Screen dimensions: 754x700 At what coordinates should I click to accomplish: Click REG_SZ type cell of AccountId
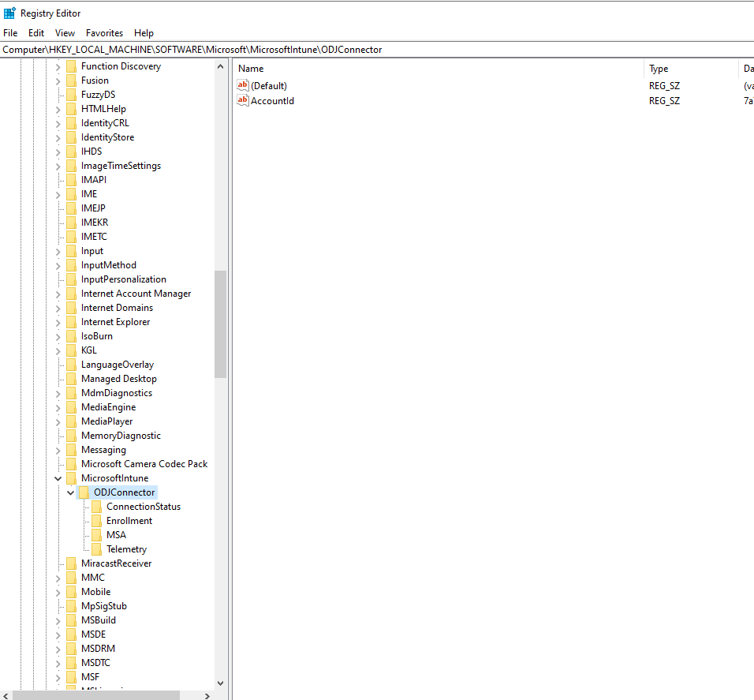pos(664,100)
